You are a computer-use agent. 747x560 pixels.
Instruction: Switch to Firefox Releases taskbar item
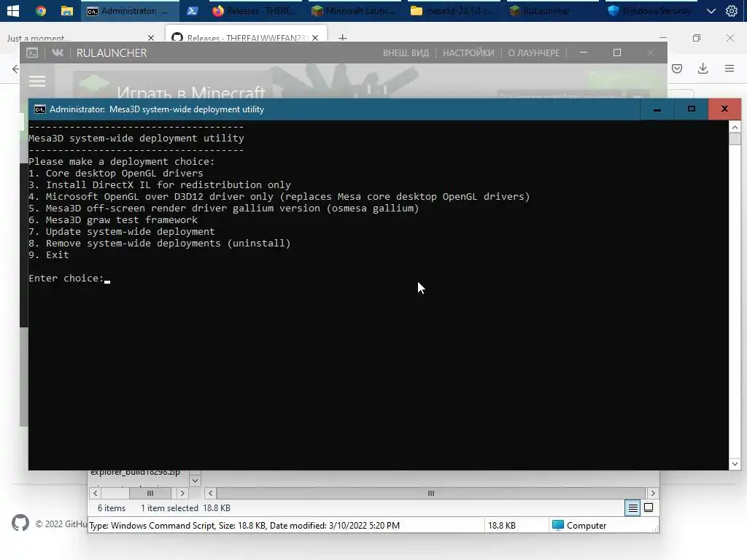[255, 10]
